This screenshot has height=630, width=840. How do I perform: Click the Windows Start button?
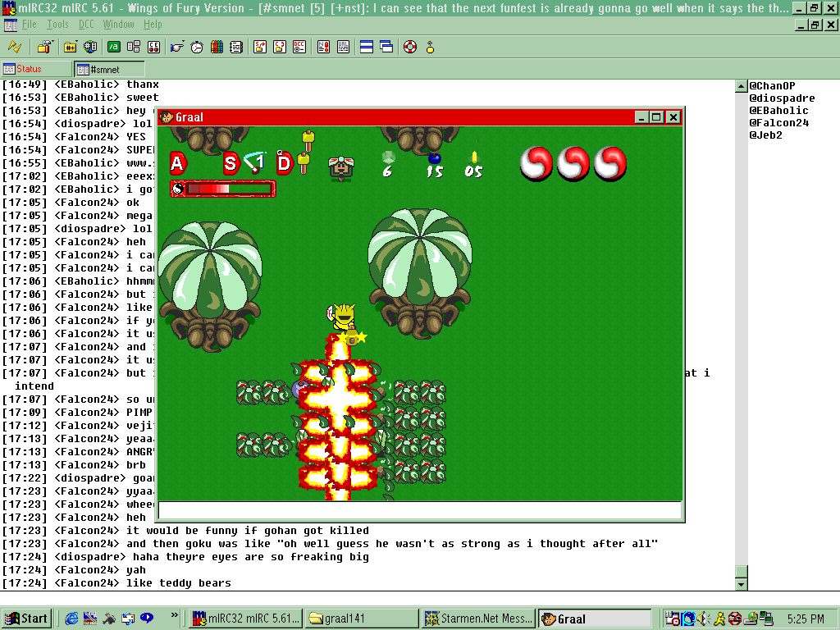coord(27,619)
